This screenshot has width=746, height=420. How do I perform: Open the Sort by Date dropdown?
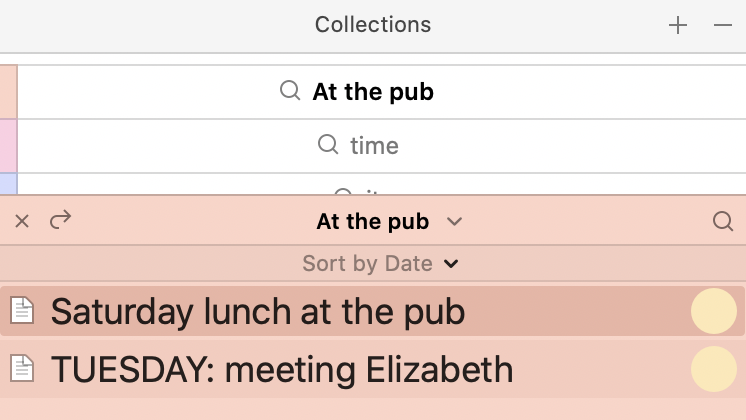coord(380,264)
